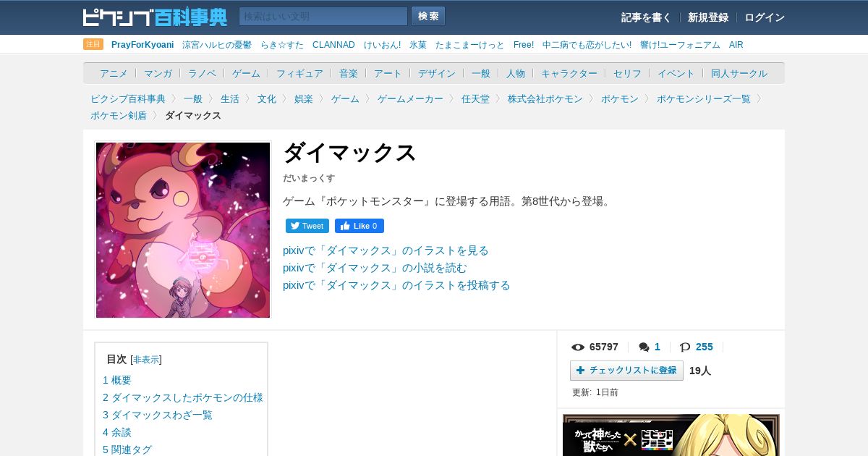Screen dimensions: 868x456
Task: Go to ポケモン剣盾 breadcrumb
Action: [119, 115]
